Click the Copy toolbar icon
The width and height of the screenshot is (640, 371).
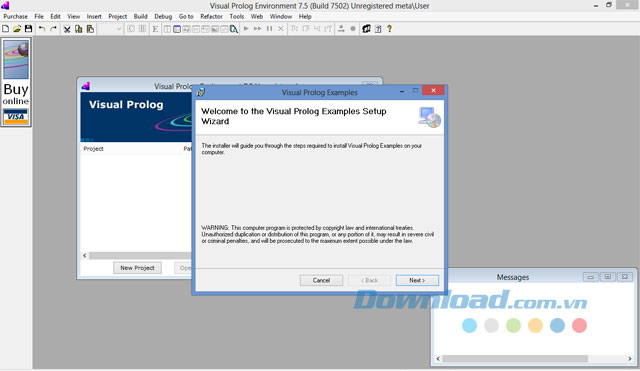pyautogui.click(x=78, y=29)
